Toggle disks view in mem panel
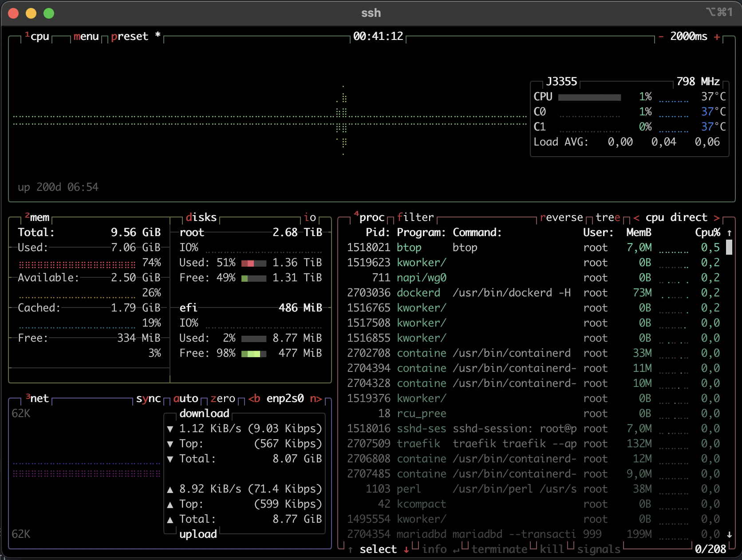 [201, 217]
